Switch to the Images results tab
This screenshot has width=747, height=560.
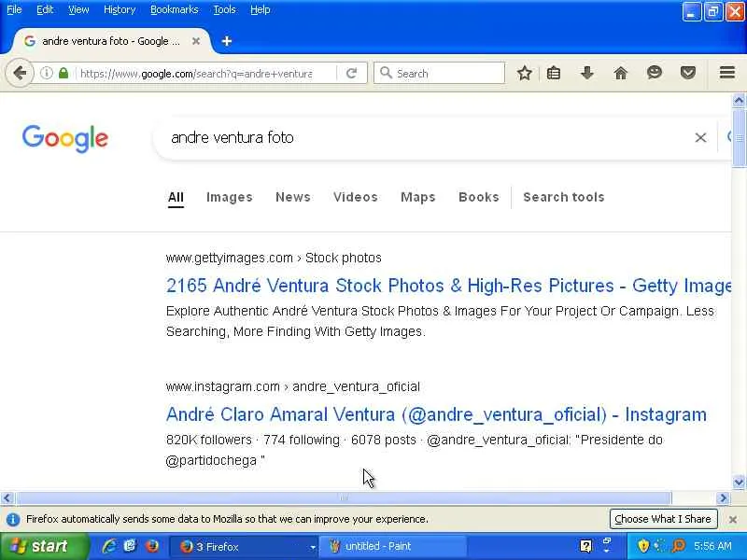point(229,197)
